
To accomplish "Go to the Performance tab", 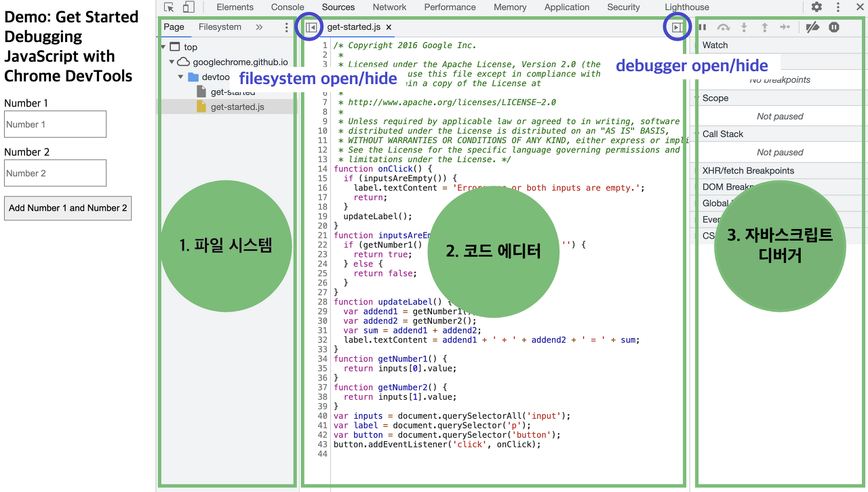I will 450,7.
